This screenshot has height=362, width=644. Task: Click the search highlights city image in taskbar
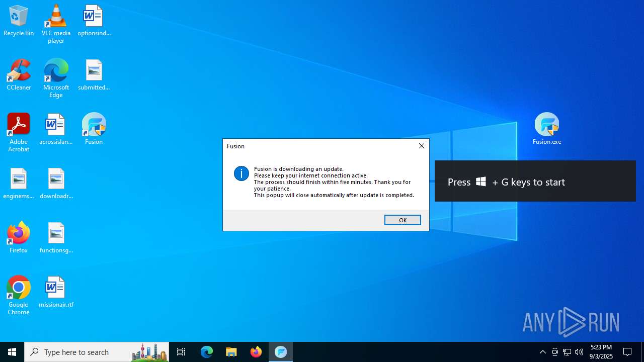pyautogui.click(x=149, y=352)
